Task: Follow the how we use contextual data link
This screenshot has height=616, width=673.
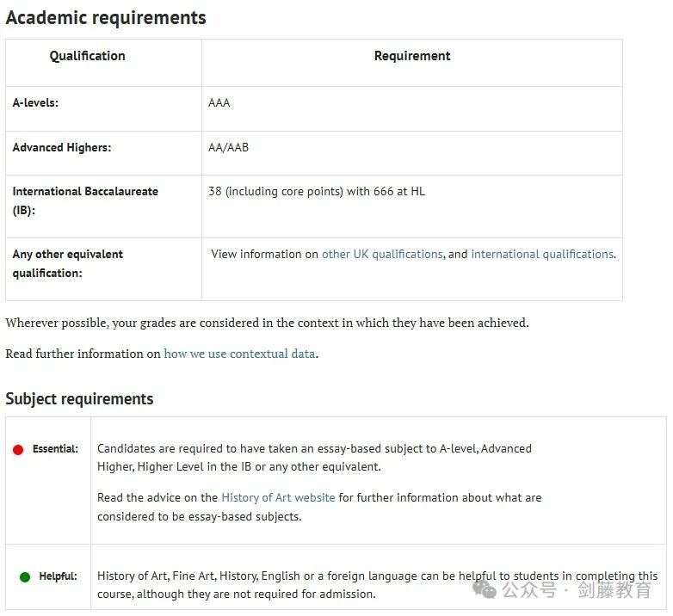Action: (239, 354)
